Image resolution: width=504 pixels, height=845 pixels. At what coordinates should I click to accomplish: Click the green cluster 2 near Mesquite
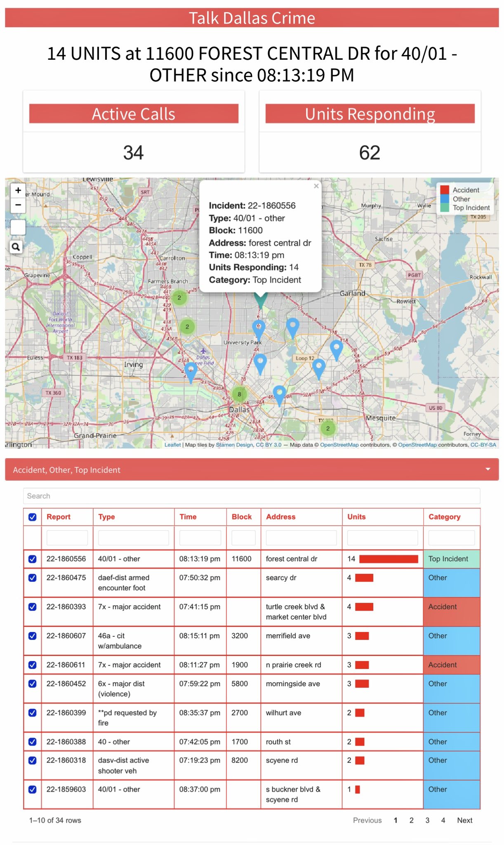click(x=328, y=428)
